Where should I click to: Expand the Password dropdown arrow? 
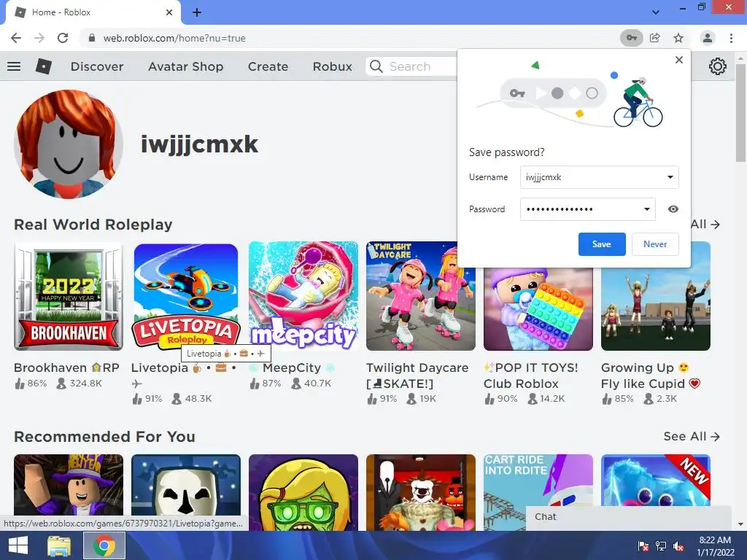click(x=647, y=209)
